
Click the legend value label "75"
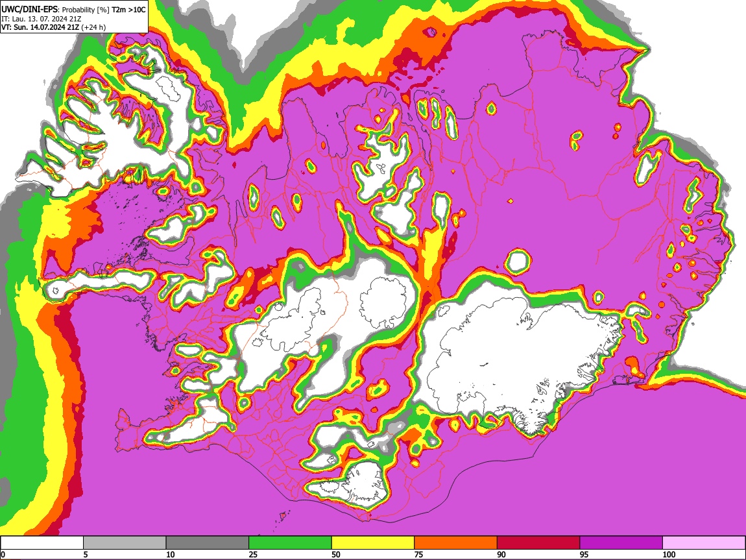418,554
